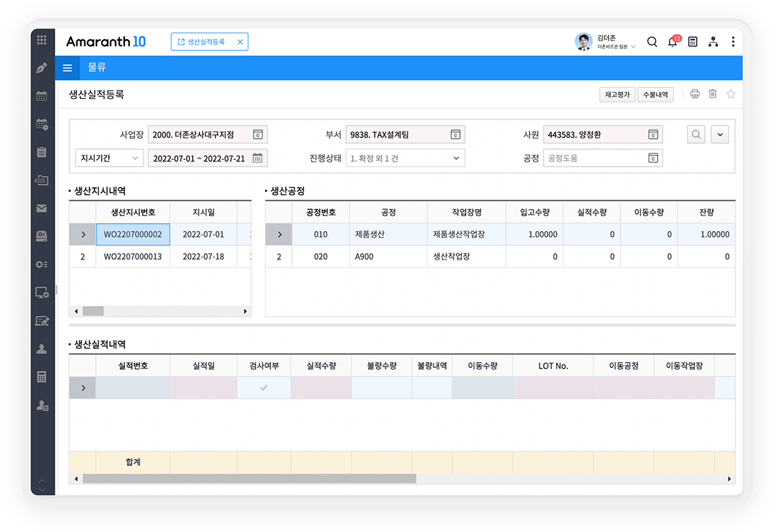Open notifications bell with 12 badge

click(x=672, y=42)
